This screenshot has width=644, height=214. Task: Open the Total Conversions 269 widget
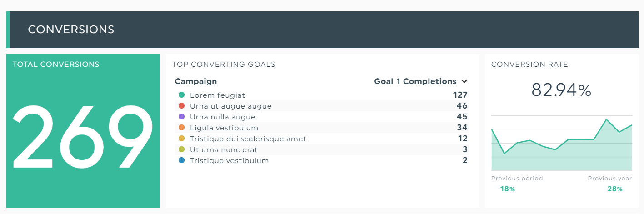click(83, 131)
